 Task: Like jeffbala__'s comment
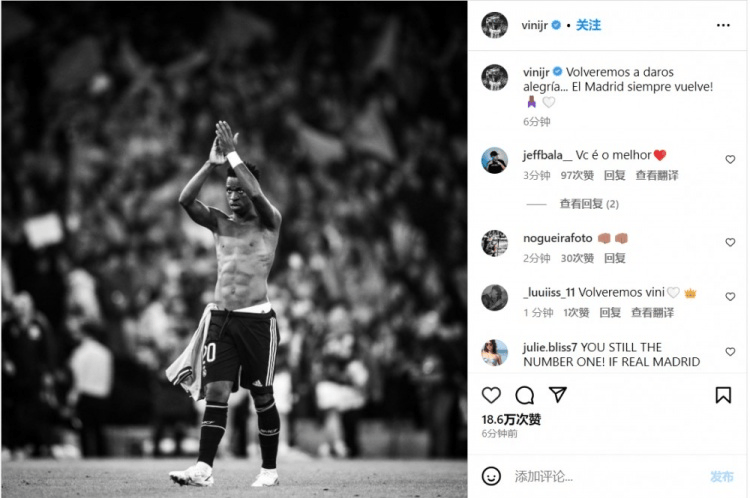[x=730, y=159]
